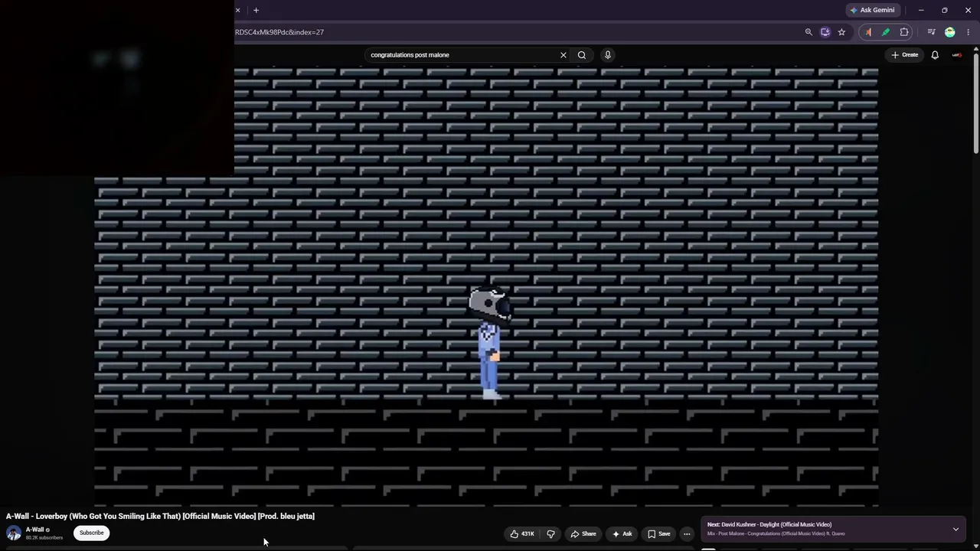Open the YouTube account avatar menu
The height and width of the screenshot is (551, 980).
click(x=957, y=55)
